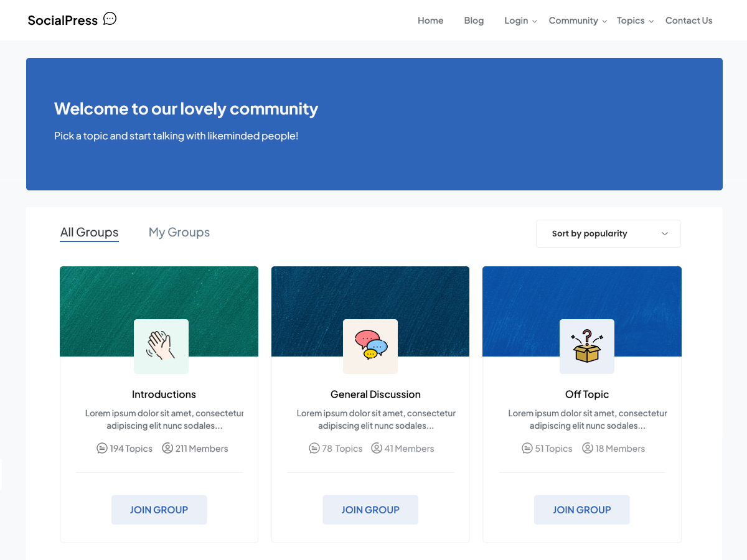Click the topics icon next to 78 Topics
This screenshot has height=560, width=747.
pos(314,448)
